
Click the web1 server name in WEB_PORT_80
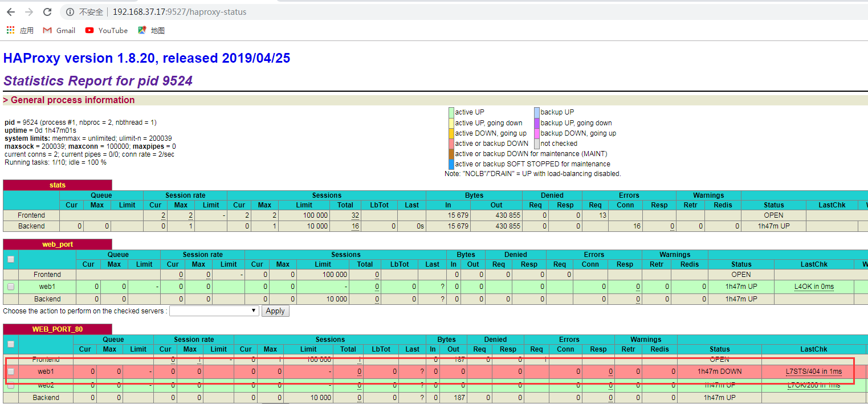pos(46,372)
